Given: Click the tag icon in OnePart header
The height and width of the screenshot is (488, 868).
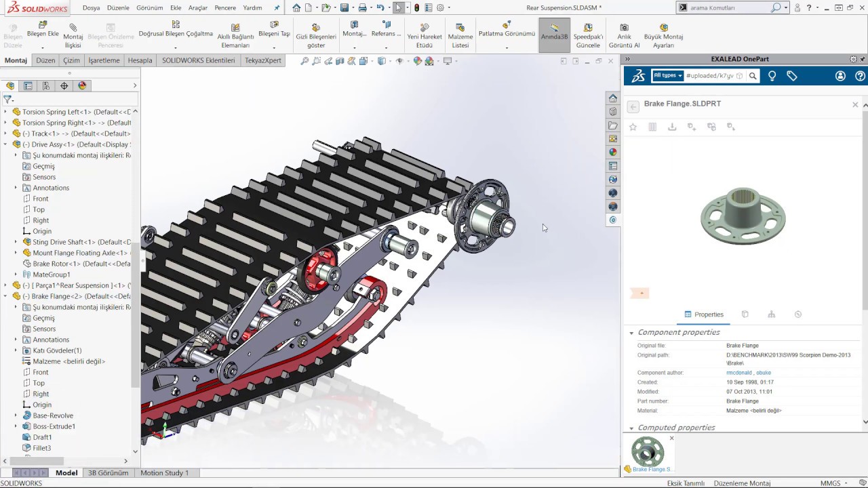Looking at the screenshot, I should (791, 76).
